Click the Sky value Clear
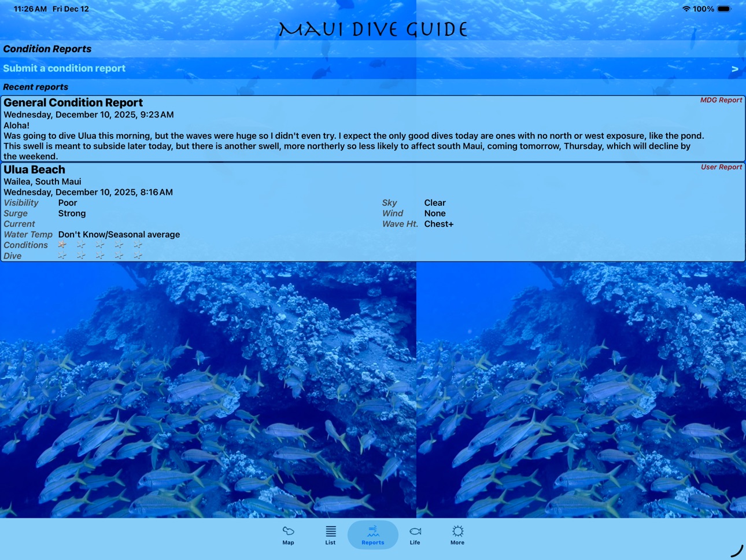The image size is (746, 560). click(x=435, y=203)
